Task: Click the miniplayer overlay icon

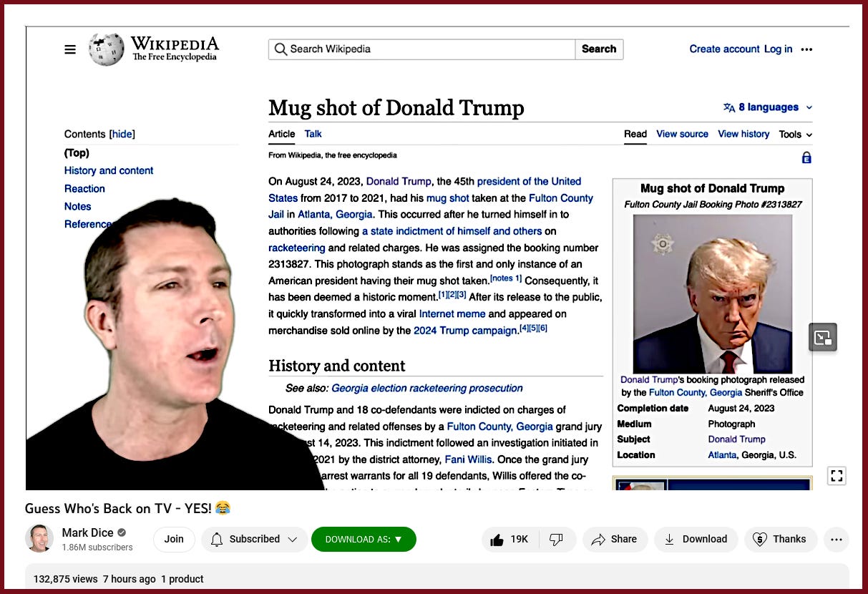Action: tap(822, 337)
